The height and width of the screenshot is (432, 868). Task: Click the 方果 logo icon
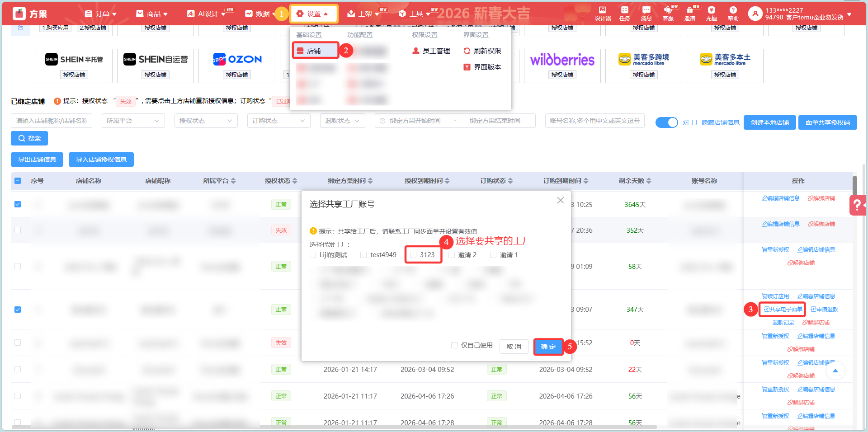pos(19,14)
